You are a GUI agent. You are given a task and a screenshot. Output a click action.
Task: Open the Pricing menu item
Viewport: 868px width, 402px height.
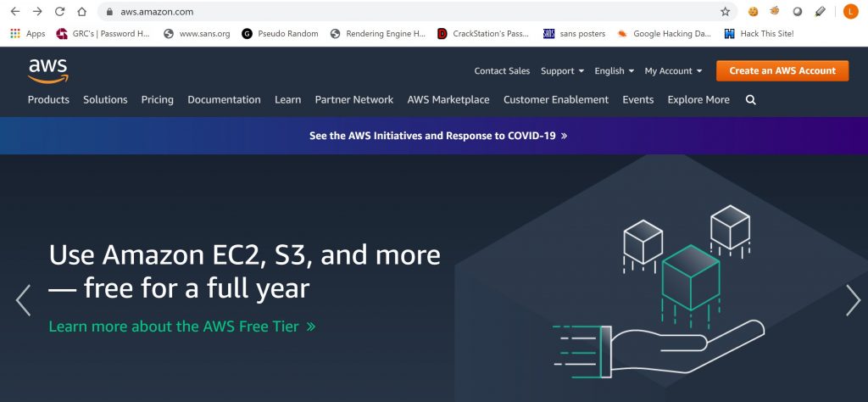157,100
